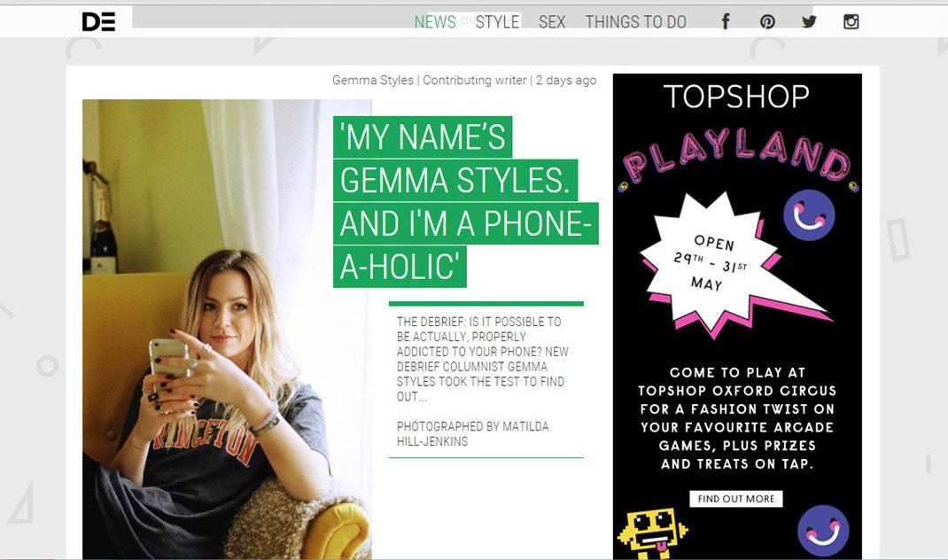
Task: Click the purple smiley beside Playland sign
Action: (809, 215)
